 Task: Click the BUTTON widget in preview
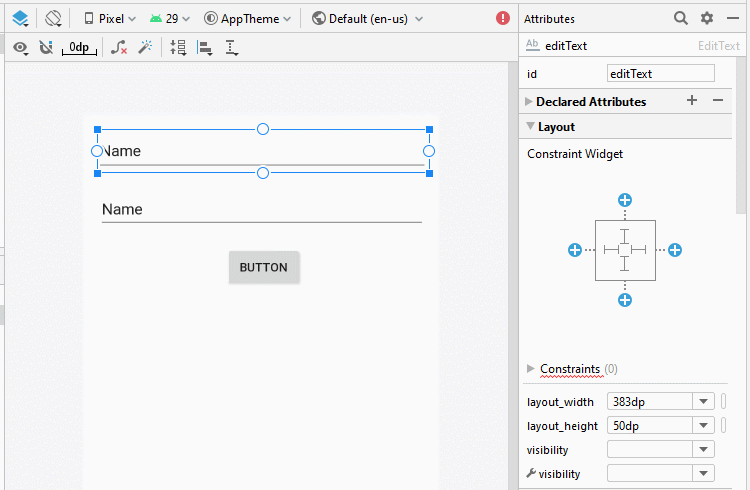[x=264, y=267]
